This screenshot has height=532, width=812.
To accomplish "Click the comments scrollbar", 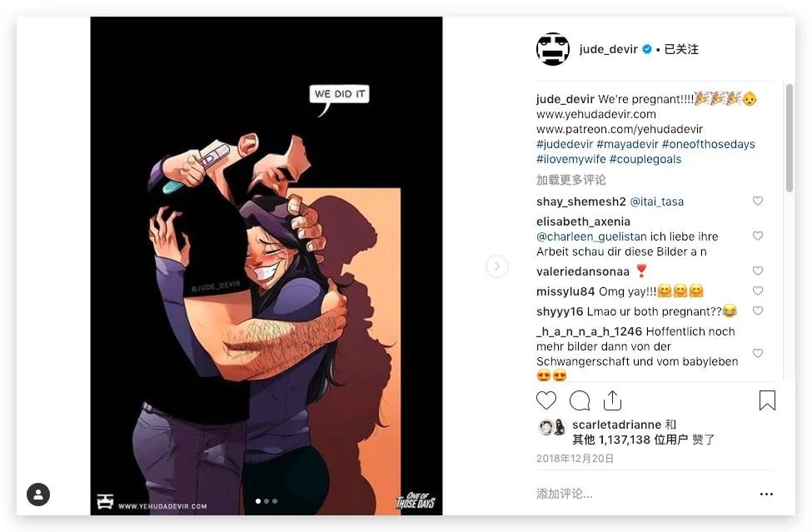I will tap(790, 138).
